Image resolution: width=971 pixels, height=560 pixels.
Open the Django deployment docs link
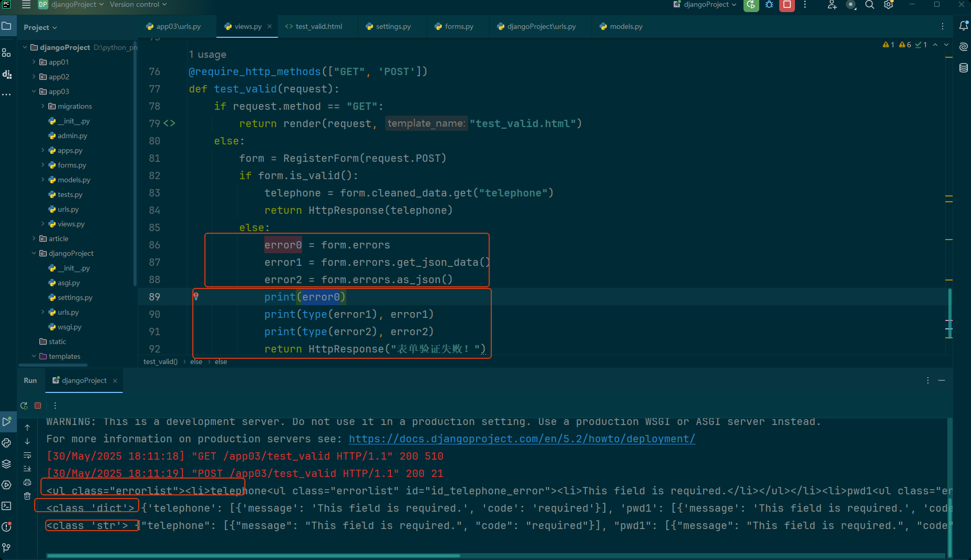[522, 439]
